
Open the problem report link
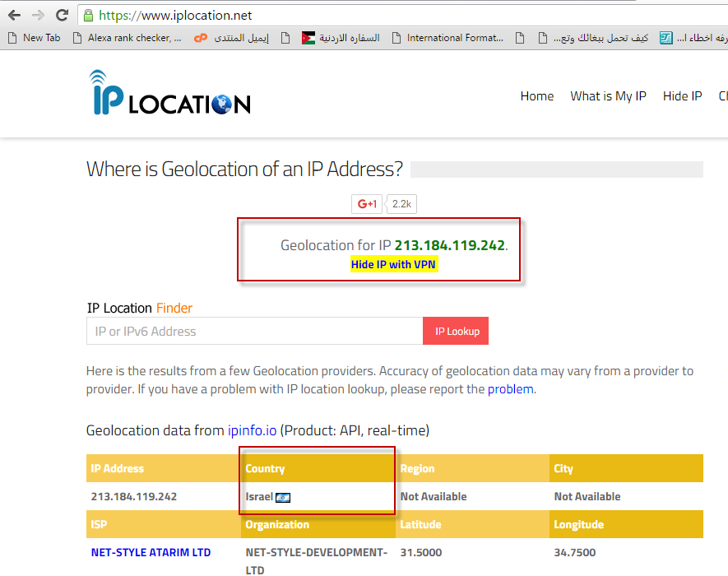tap(510, 389)
